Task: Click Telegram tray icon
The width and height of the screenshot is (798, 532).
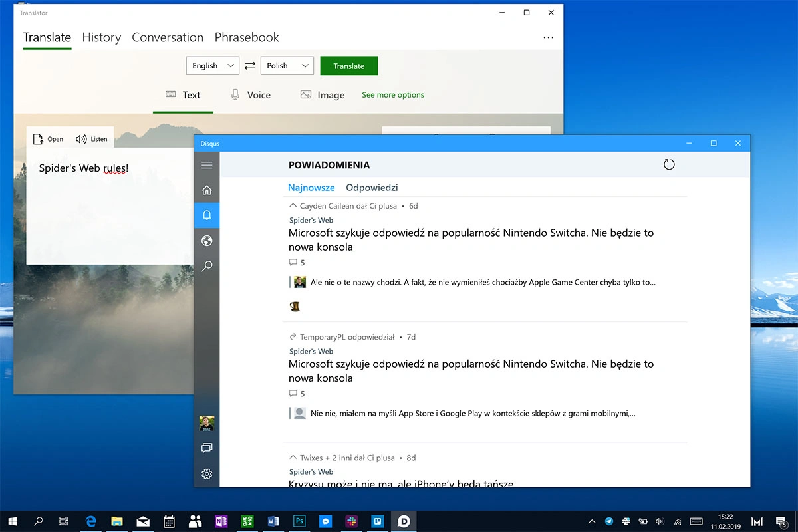Action: tap(609, 521)
